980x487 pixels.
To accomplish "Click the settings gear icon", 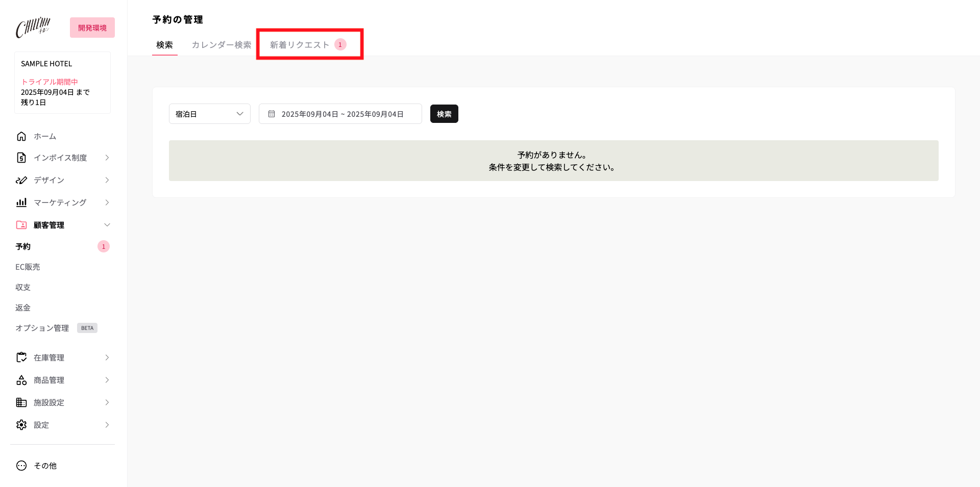I will click(x=21, y=425).
